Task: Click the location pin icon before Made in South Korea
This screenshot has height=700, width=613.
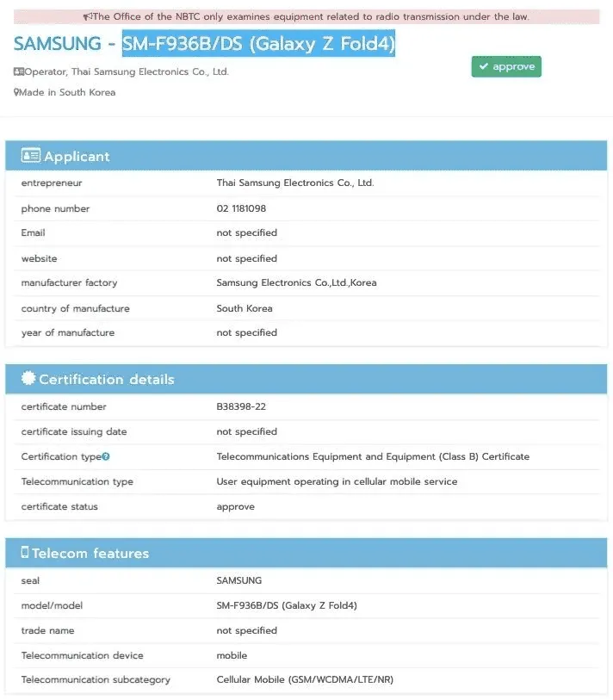Action: 16,92
